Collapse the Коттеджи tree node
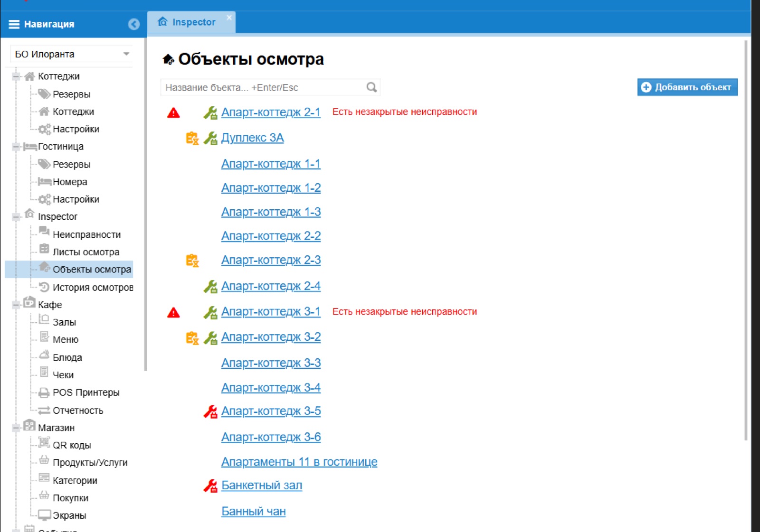760x532 pixels. pos(16,76)
